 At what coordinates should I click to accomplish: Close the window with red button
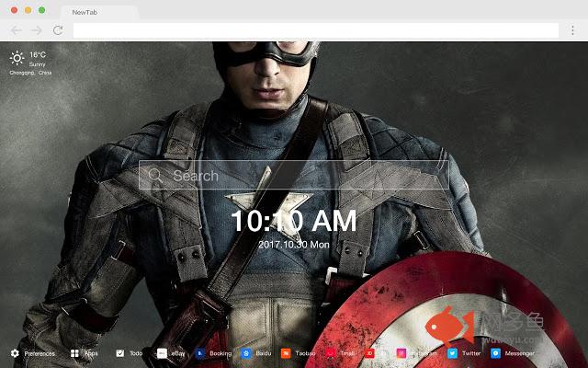[x=15, y=10]
